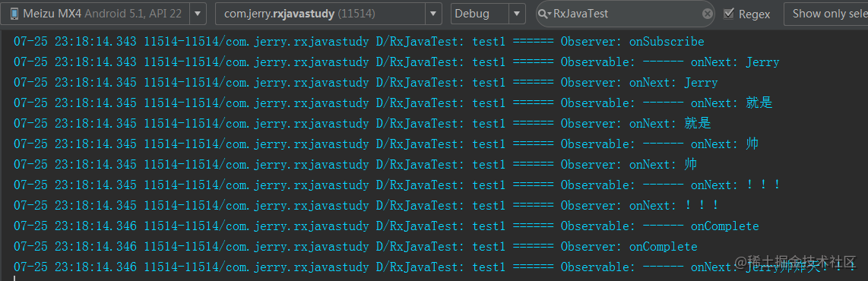Select the Observable: ------ onComplete log line
The height and width of the screenshot is (281, 868).
[386, 226]
